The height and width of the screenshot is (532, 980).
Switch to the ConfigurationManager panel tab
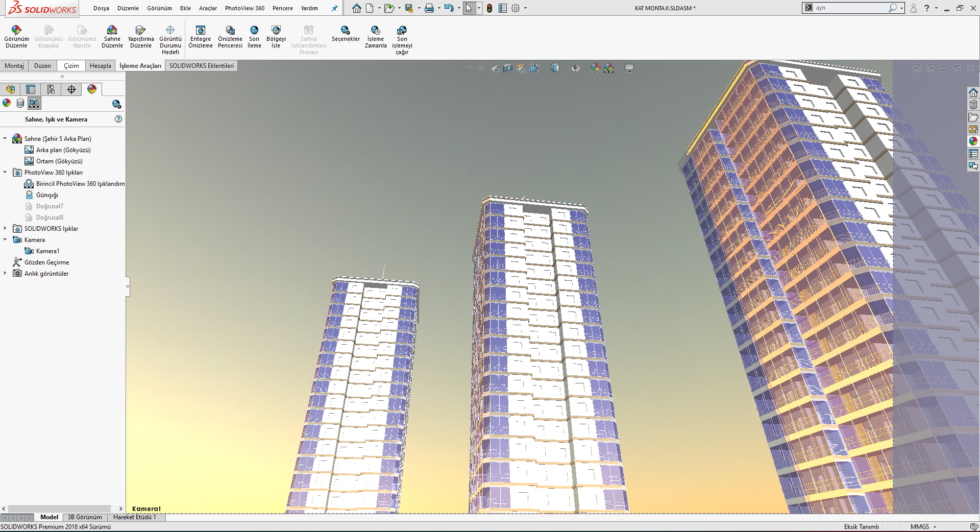[51, 89]
